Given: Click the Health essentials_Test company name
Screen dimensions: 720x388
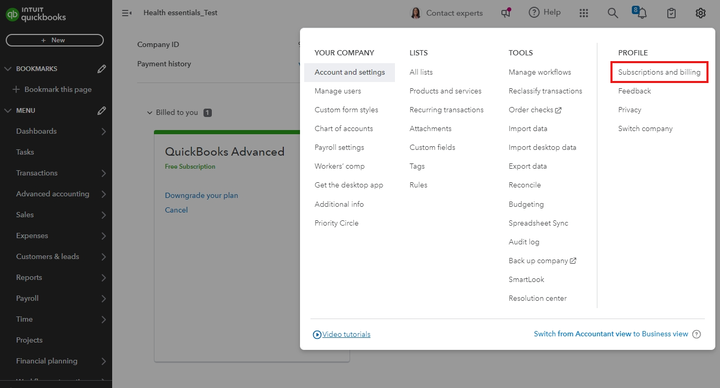Looking at the screenshot, I should tap(180, 12).
